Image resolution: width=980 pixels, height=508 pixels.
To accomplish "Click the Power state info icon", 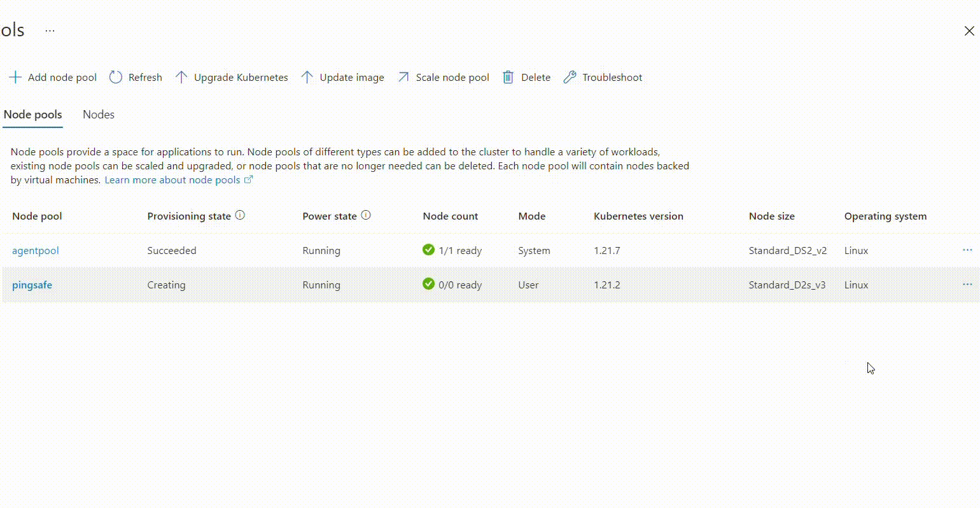I will coord(366,216).
